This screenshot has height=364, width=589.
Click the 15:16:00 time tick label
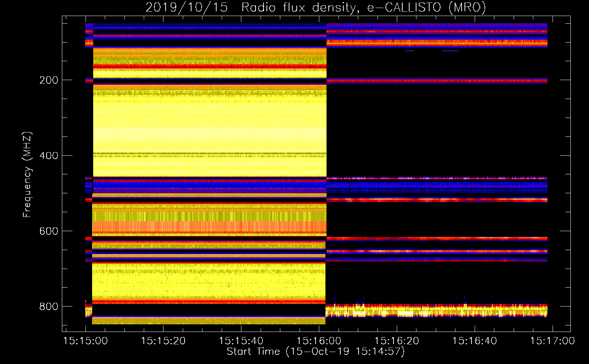click(x=319, y=341)
